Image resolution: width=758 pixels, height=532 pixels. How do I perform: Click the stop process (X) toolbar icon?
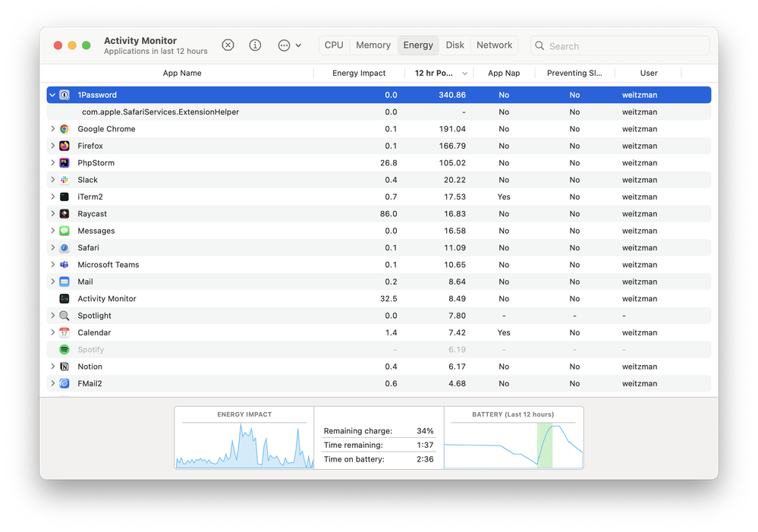click(228, 45)
